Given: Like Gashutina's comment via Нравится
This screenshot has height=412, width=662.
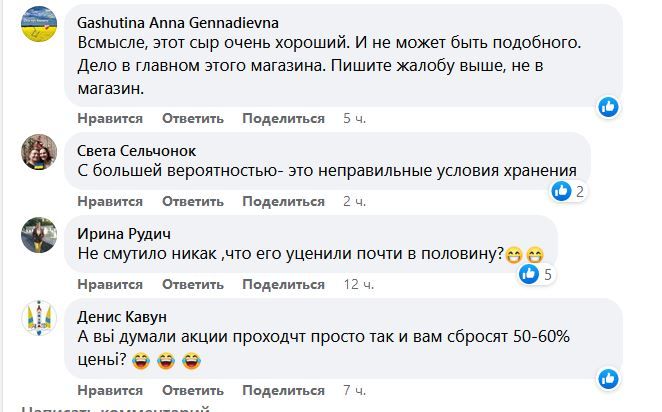Looking at the screenshot, I should [110, 118].
